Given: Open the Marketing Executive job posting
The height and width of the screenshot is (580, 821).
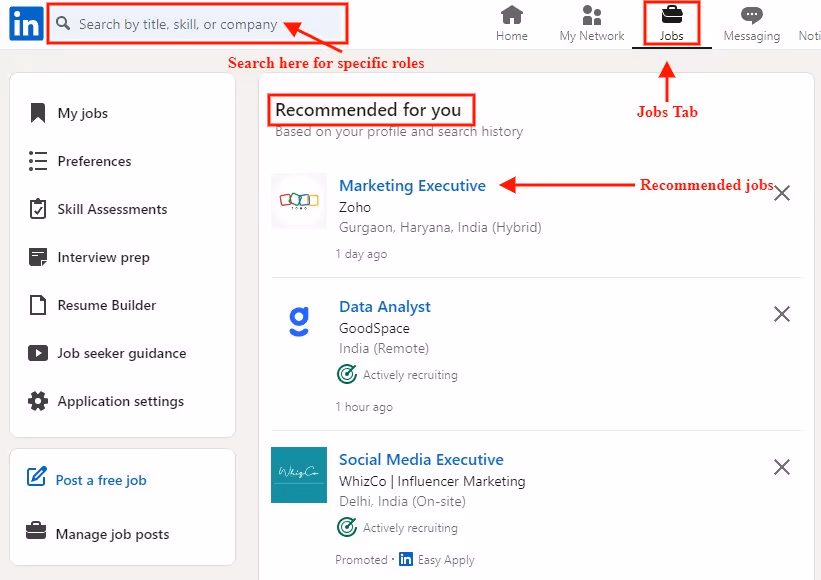Looking at the screenshot, I should [x=412, y=185].
